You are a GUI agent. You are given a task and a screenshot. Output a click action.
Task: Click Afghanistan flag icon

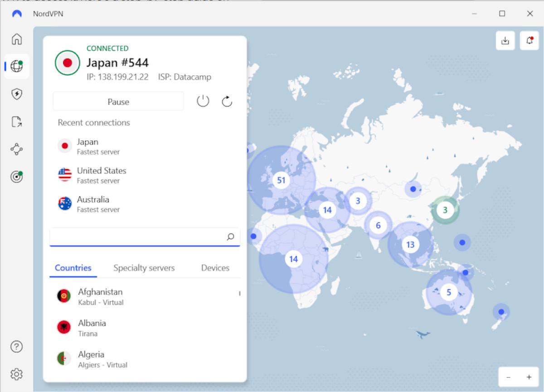coord(64,296)
